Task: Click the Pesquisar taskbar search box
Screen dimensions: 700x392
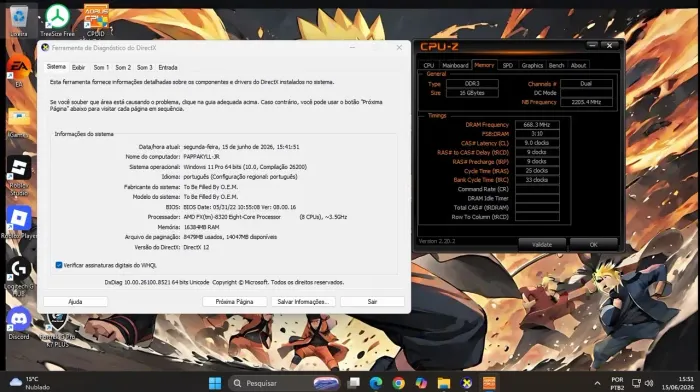Action: [x=284, y=383]
